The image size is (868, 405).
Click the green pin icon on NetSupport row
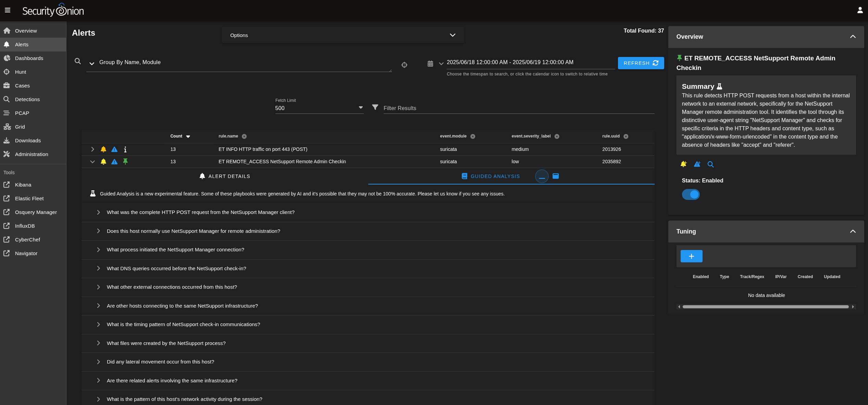[125, 162]
